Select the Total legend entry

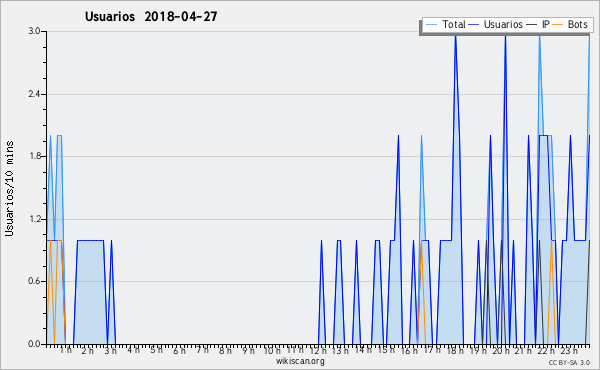(445, 24)
